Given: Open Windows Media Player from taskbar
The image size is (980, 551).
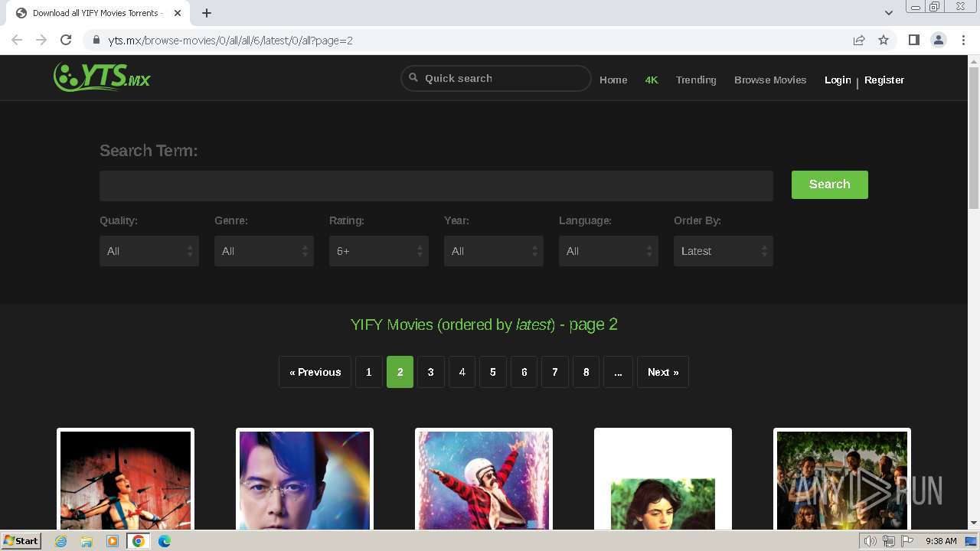Looking at the screenshot, I should pyautogui.click(x=113, y=541).
